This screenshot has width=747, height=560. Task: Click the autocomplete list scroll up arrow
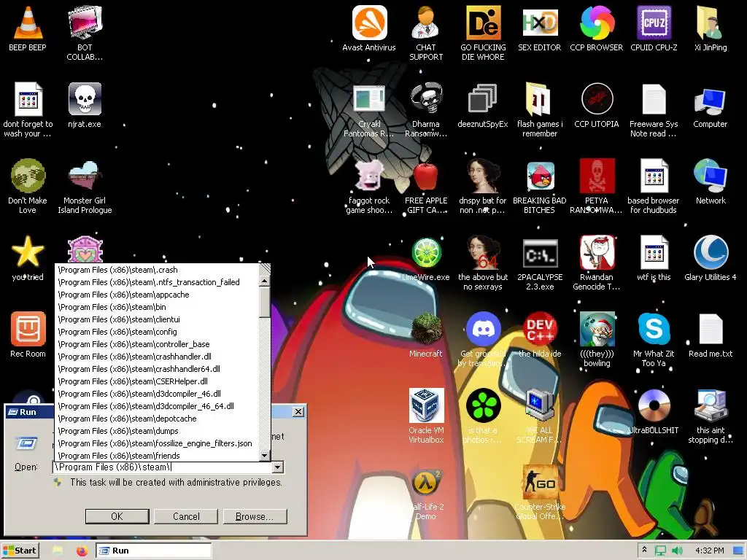(x=264, y=281)
